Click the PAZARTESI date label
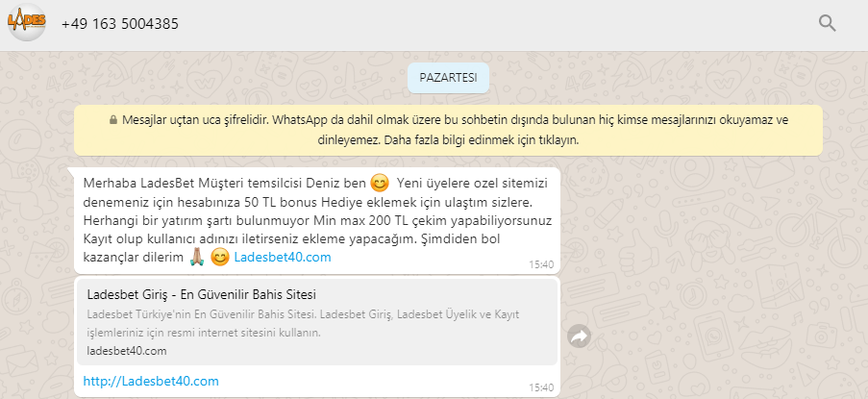This screenshot has height=399, width=868. [448, 78]
